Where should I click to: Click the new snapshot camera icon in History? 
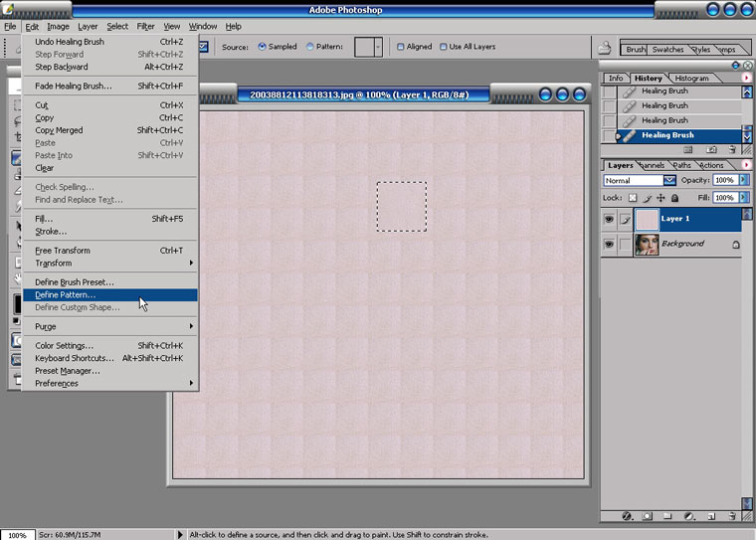point(713,150)
